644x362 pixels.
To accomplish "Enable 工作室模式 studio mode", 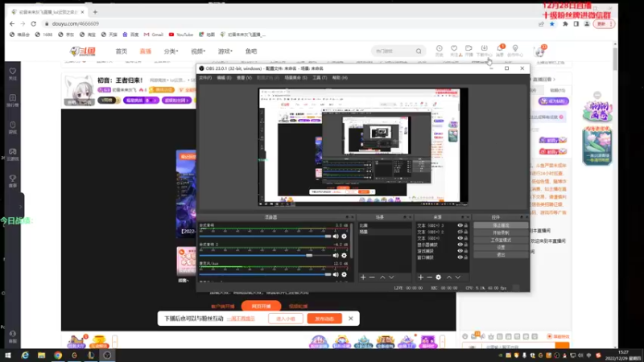I will (x=501, y=240).
